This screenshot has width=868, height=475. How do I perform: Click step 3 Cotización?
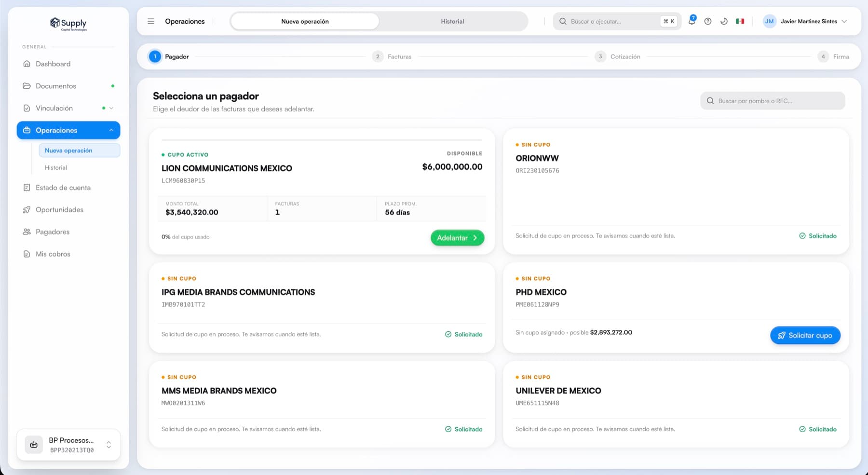(x=618, y=56)
